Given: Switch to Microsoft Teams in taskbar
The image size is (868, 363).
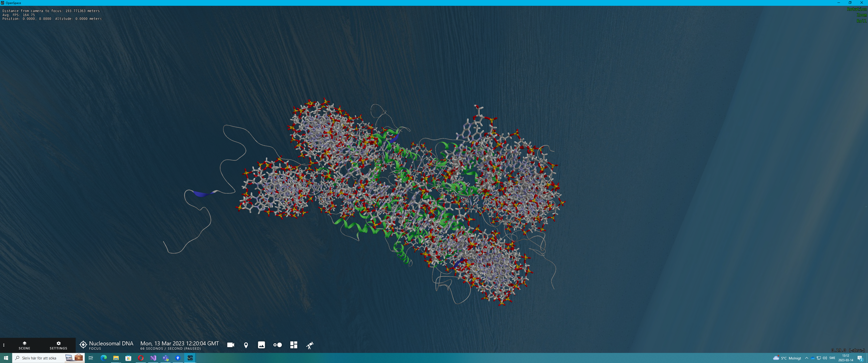Looking at the screenshot, I should (x=166, y=358).
